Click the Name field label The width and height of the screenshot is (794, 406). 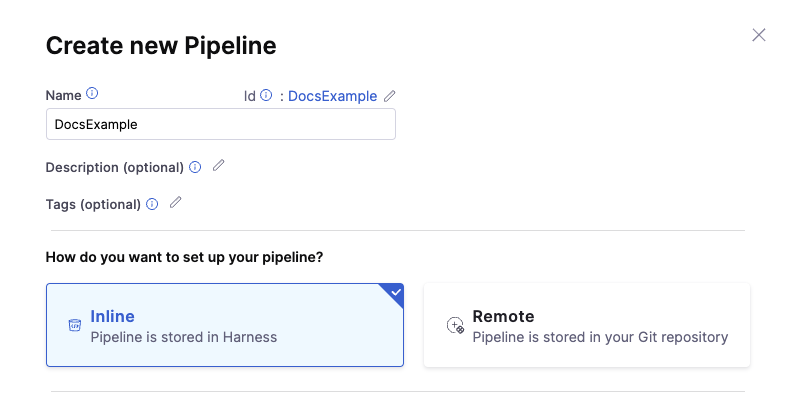point(63,95)
